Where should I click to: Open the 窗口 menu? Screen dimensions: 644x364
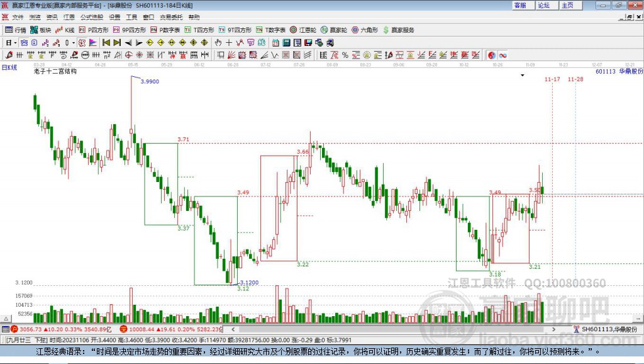(148, 17)
